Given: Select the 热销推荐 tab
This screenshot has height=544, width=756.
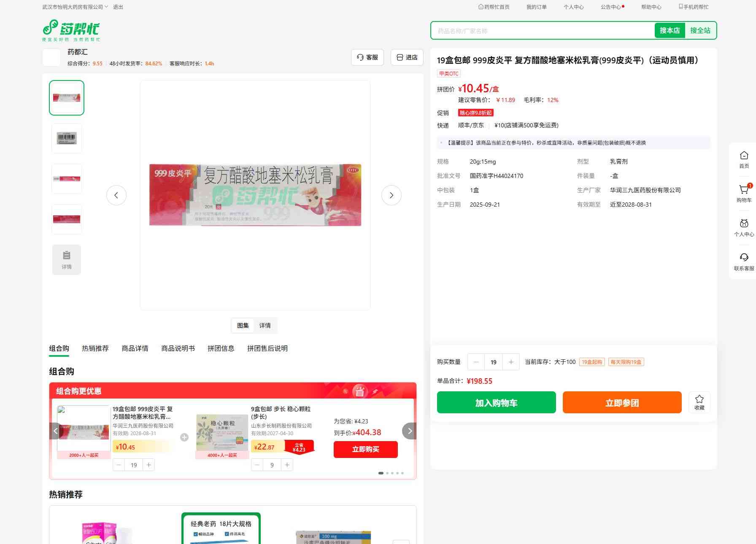Looking at the screenshot, I should pyautogui.click(x=95, y=348).
